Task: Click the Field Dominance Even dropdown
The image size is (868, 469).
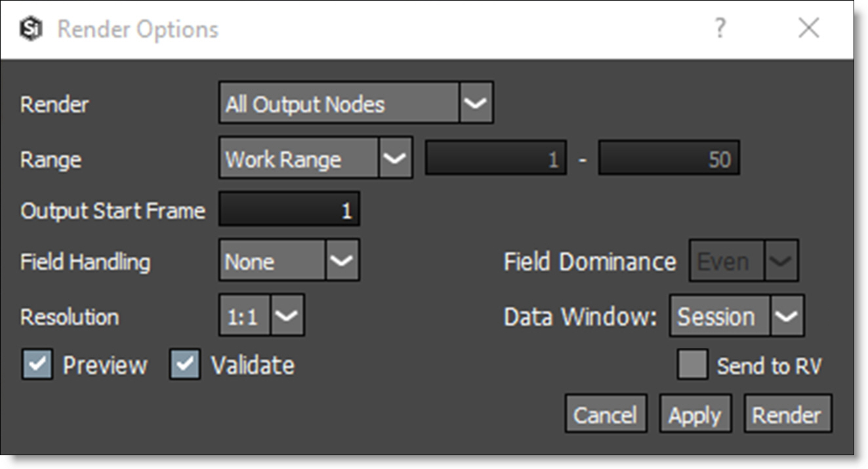Action: [x=743, y=261]
